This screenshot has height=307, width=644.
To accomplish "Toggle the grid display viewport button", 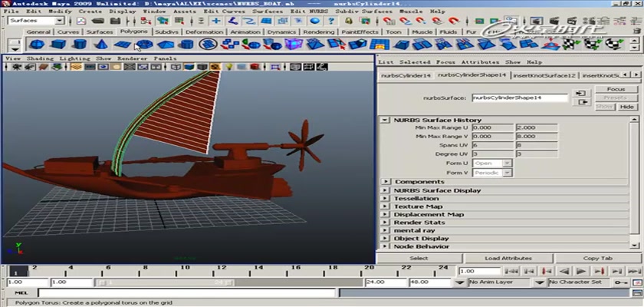I will click(x=77, y=67).
